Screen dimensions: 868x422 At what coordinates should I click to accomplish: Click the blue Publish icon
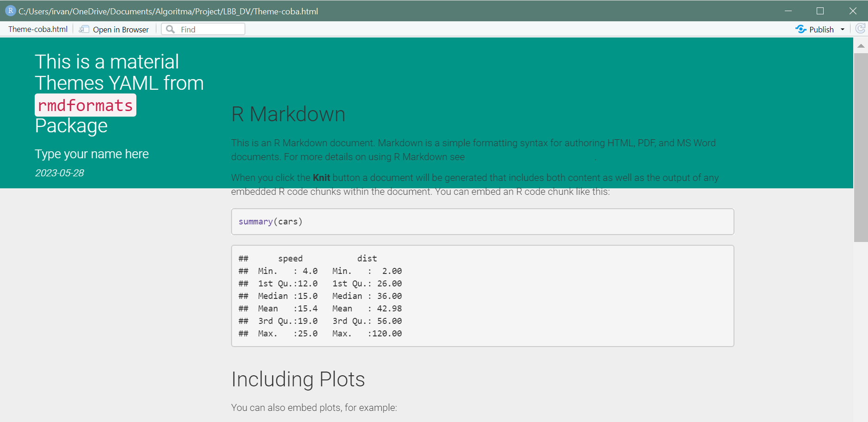(x=801, y=29)
